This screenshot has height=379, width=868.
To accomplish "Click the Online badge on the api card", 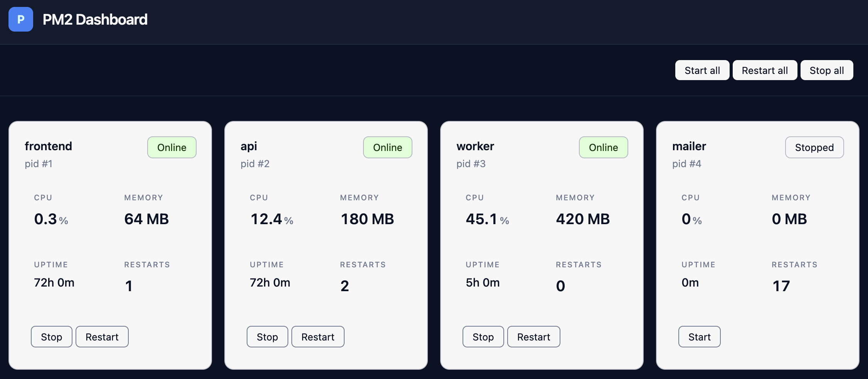I will click(x=387, y=147).
